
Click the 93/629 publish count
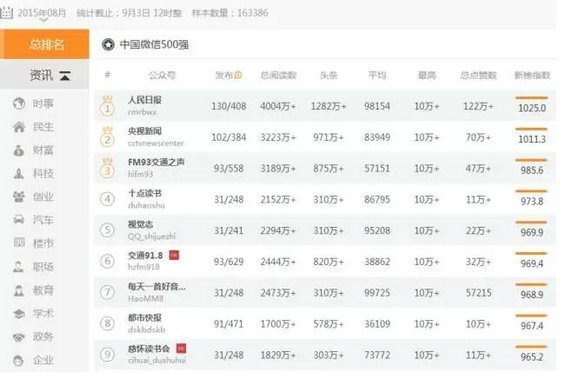229,262
